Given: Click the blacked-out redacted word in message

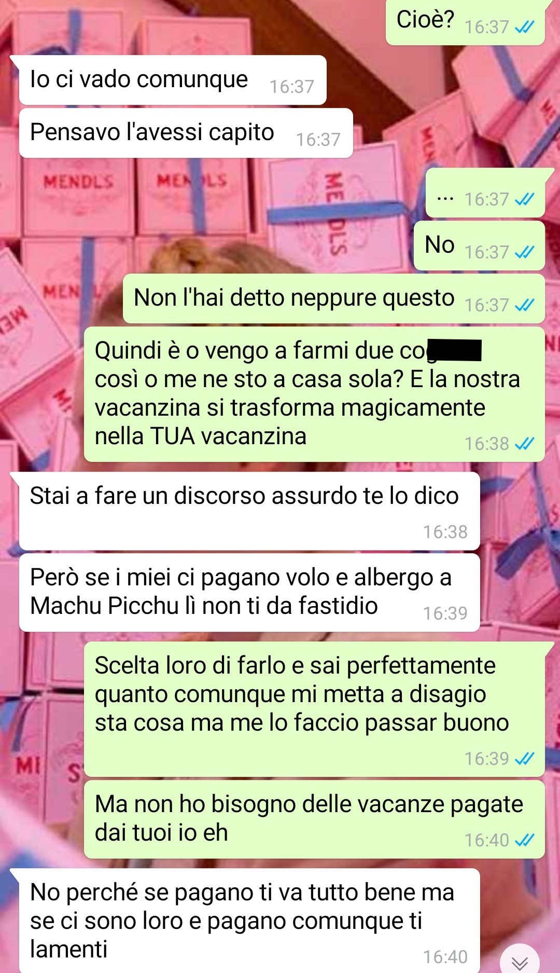Looking at the screenshot, I should click(456, 350).
